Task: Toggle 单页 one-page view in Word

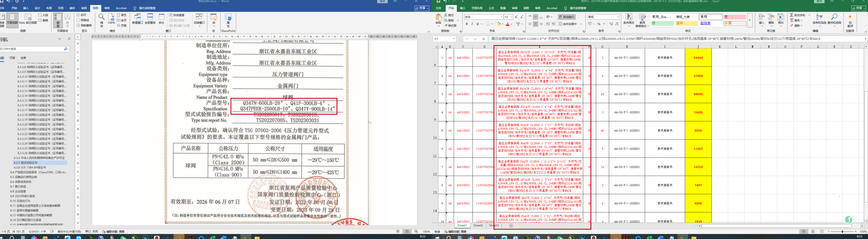Action: [x=122, y=15]
